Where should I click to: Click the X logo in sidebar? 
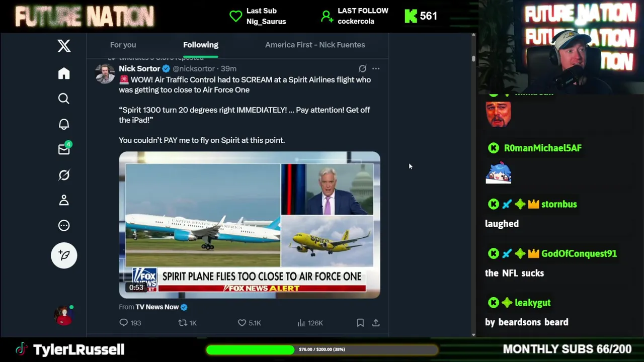(x=64, y=46)
